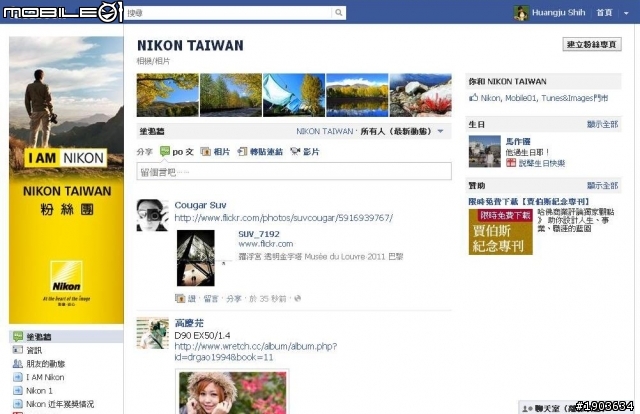640x414 pixels.
Task: Select the po 文 share icon
Action: pyautogui.click(x=164, y=151)
